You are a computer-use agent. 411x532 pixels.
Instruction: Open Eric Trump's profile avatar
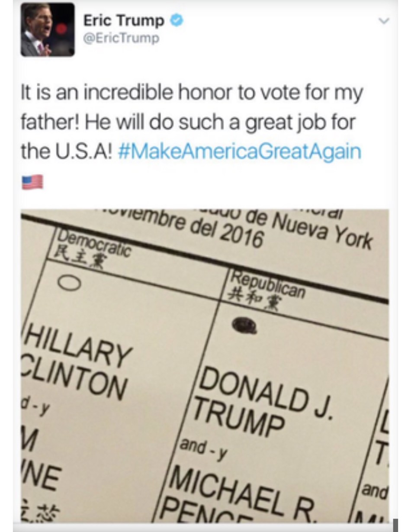pos(48,29)
